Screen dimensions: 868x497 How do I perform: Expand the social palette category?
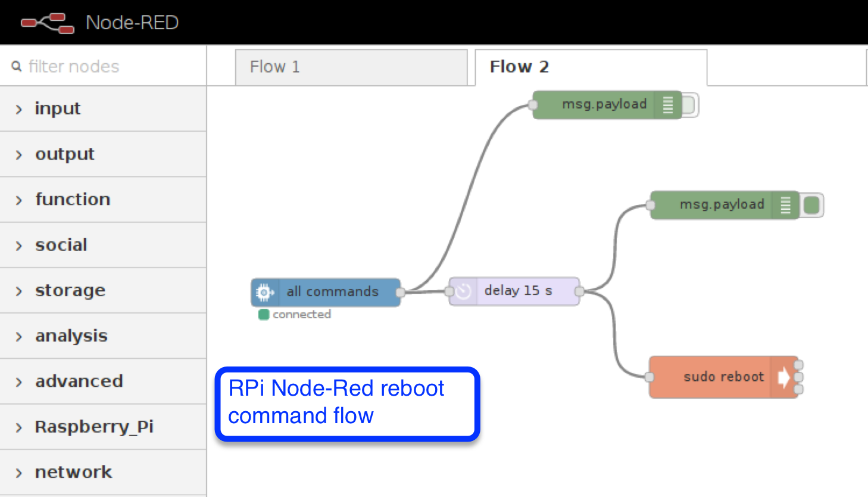(103, 245)
